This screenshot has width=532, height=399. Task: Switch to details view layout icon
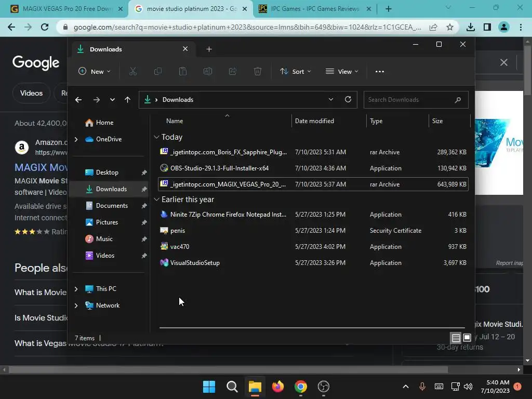pyautogui.click(x=456, y=338)
